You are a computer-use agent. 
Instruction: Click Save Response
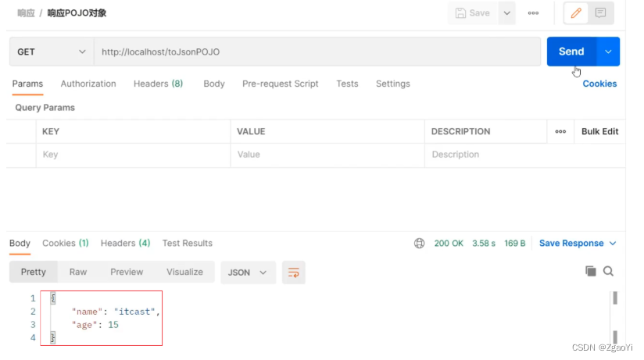tap(571, 244)
